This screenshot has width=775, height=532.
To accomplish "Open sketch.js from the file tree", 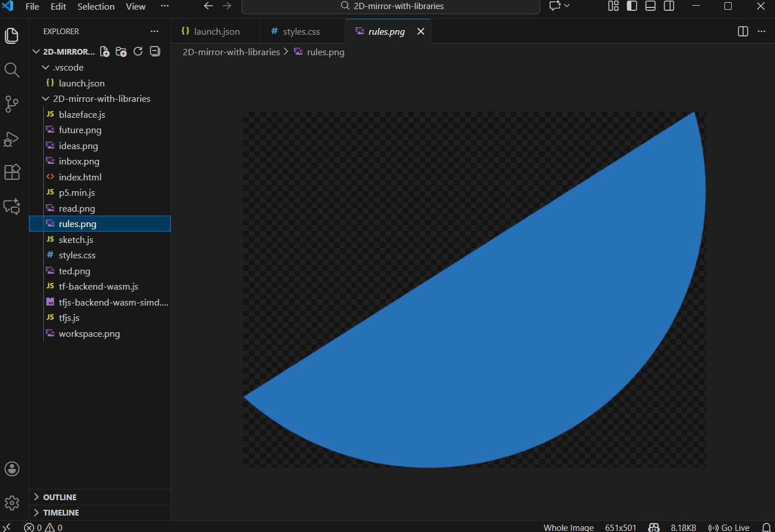I will coord(76,240).
